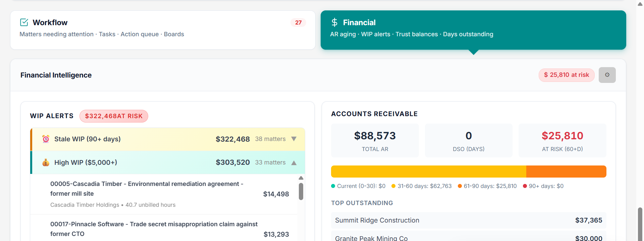644x241 pixels.
Task: Open Financial Intelligence settings gear
Action: (x=607, y=75)
